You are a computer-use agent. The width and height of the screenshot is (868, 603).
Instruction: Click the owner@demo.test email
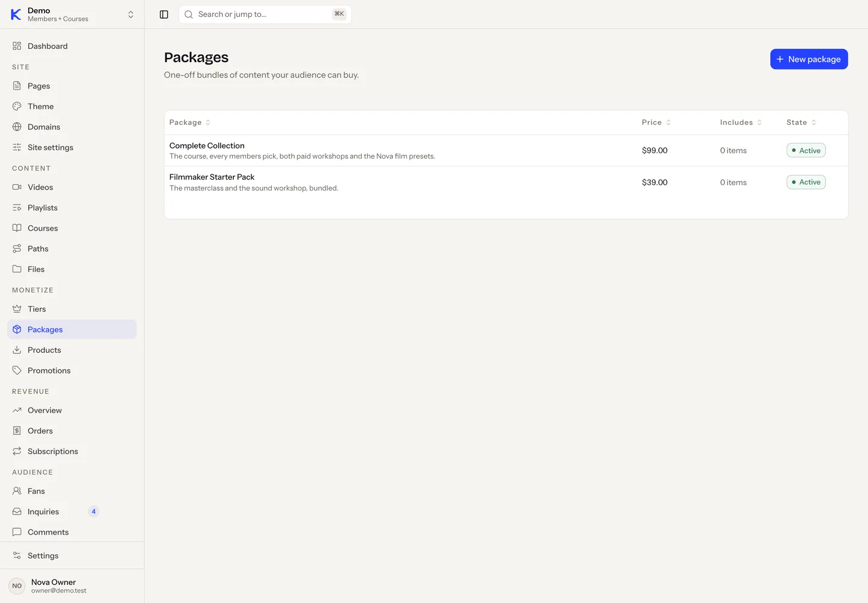click(x=58, y=591)
